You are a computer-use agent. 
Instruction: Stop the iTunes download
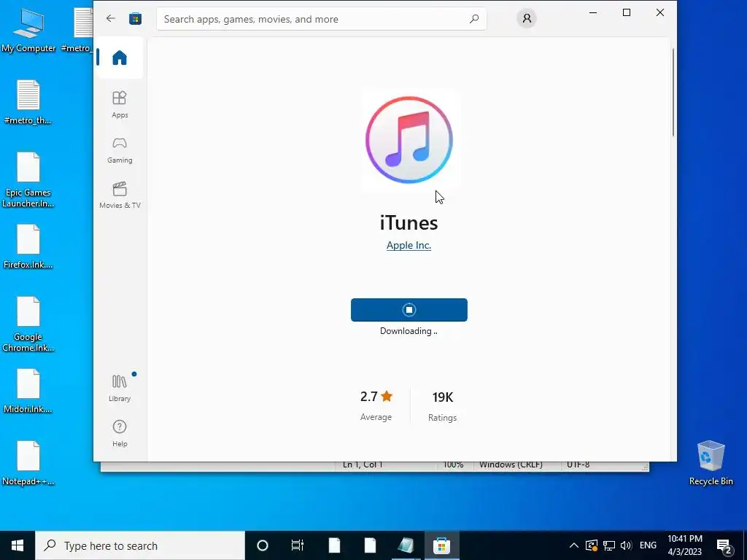coord(409,310)
